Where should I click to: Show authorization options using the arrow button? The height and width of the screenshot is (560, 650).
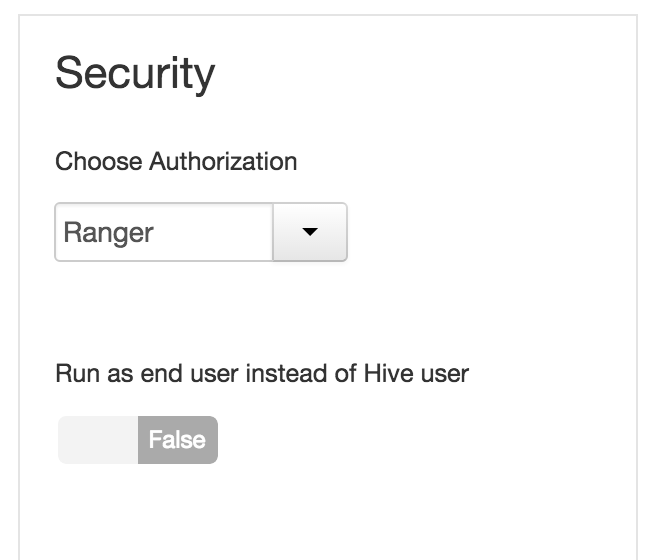pyautogui.click(x=310, y=232)
